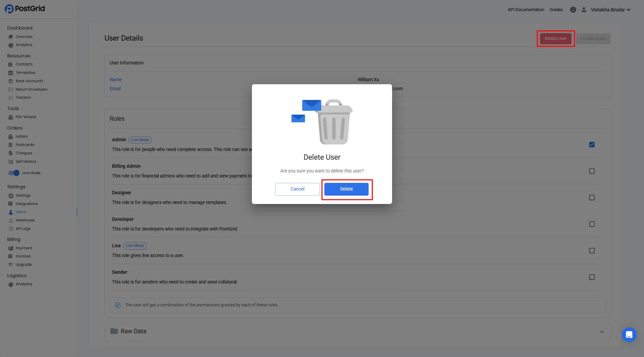Open API Documentation
Image resolution: width=644 pixels, height=357 pixels.
click(525, 10)
